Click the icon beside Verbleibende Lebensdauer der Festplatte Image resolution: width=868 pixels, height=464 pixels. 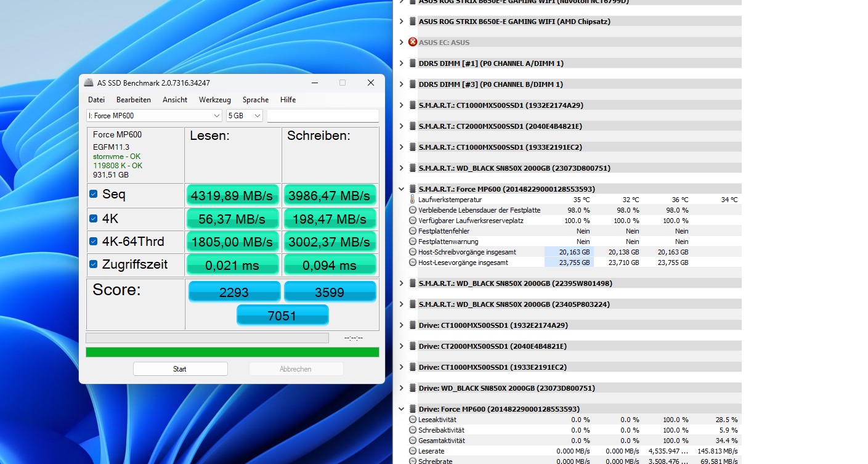tap(413, 210)
